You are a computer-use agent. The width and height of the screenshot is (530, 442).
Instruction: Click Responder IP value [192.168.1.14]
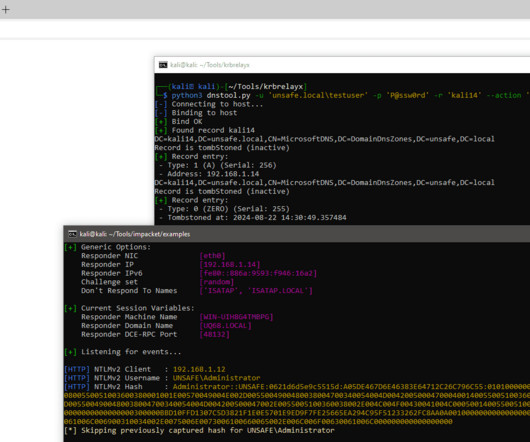coord(230,265)
